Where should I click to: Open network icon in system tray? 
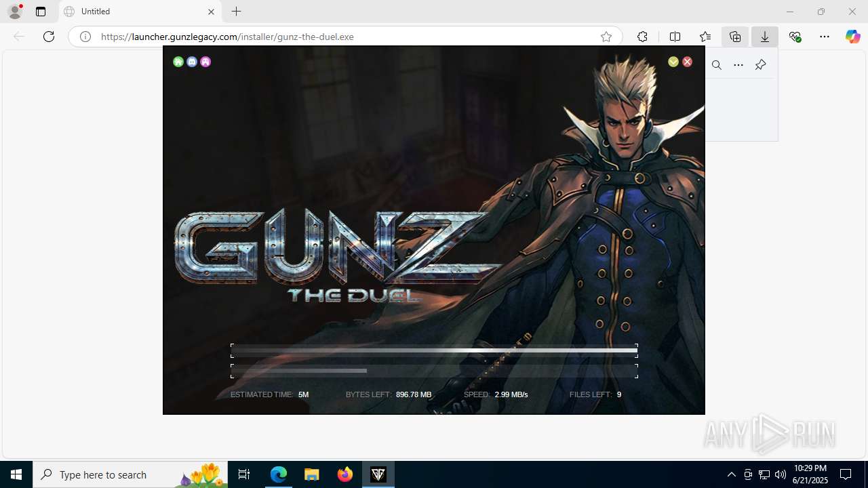coord(764,474)
